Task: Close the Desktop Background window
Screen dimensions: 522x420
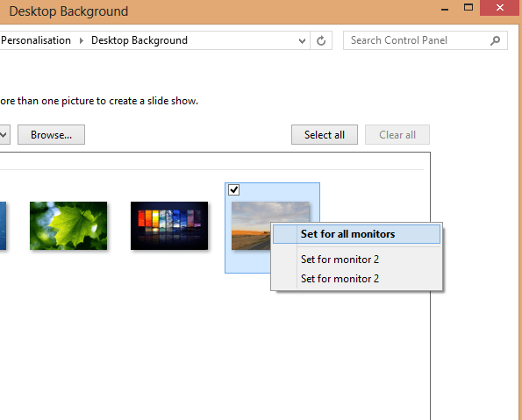Action: [x=500, y=8]
